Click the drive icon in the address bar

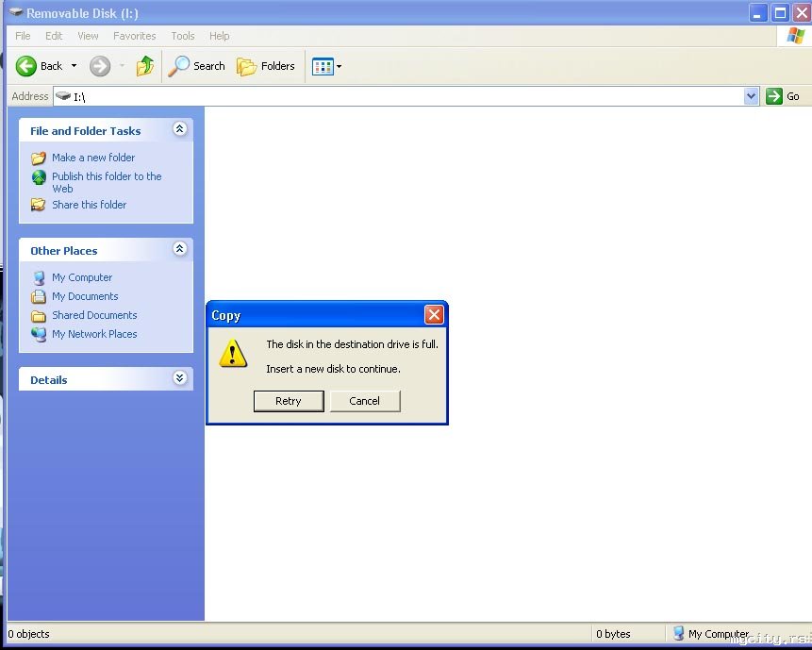coord(63,96)
